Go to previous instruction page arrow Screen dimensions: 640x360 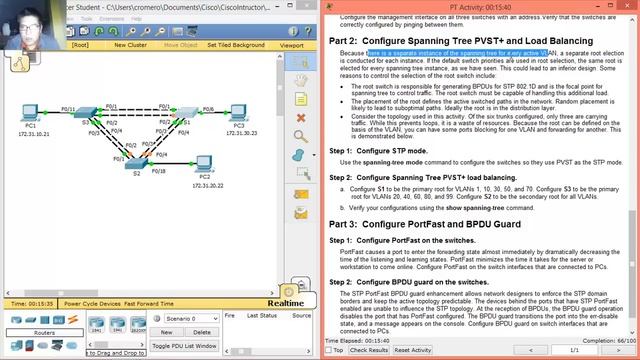coord(531,350)
